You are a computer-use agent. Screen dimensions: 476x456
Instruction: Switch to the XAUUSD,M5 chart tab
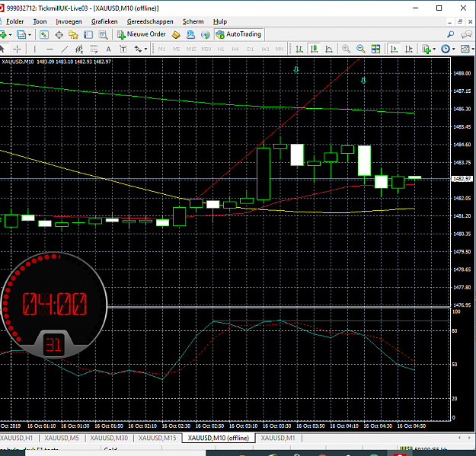click(62, 438)
